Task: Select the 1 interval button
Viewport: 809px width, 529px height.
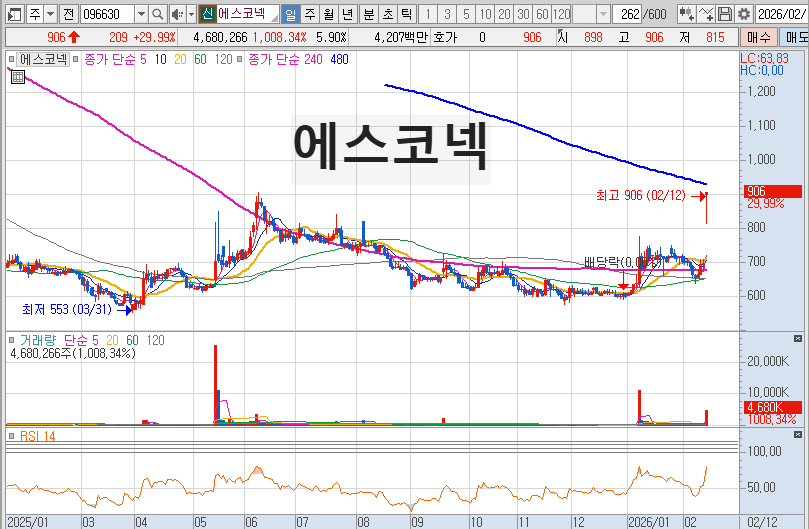Action: [428, 14]
